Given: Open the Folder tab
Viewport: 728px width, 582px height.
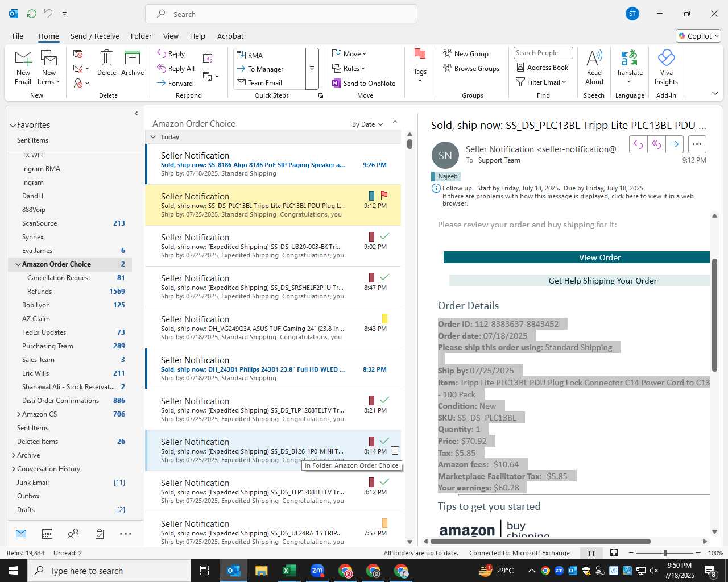Looking at the screenshot, I should coord(141,36).
